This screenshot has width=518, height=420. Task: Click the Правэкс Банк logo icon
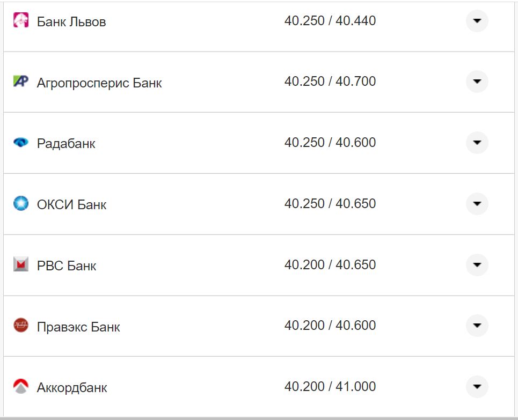coord(21,326)
